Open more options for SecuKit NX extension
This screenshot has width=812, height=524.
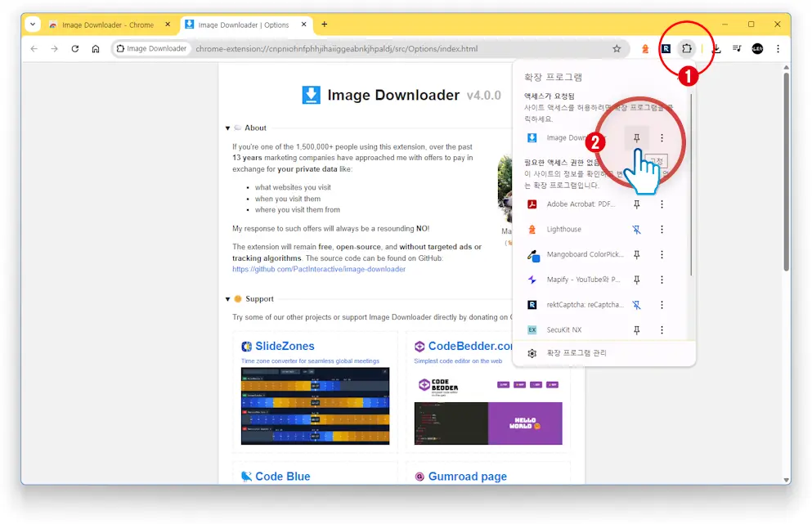(x=662, y=329)
